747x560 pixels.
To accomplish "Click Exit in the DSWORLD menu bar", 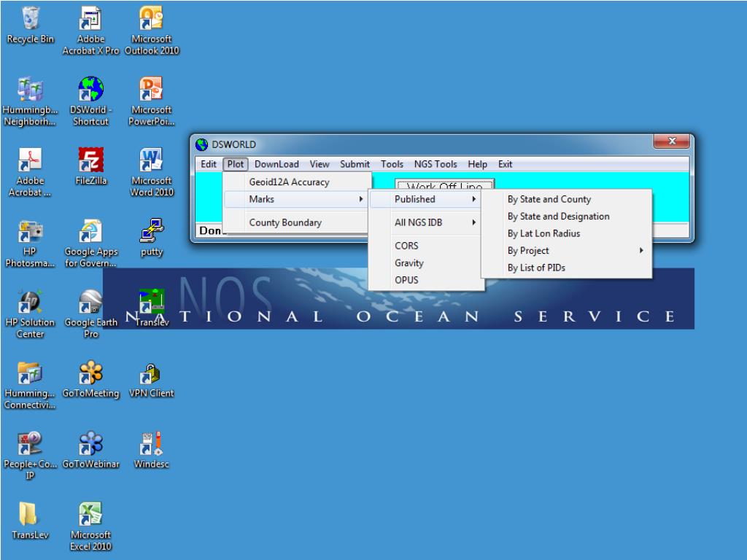I will [x=505, y=164].
